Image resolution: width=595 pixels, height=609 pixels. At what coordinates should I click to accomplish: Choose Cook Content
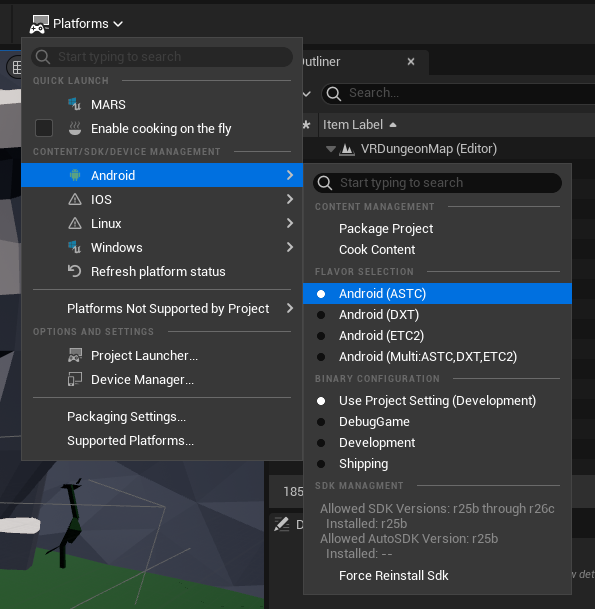pyautogui.click(x=437, y=250)
